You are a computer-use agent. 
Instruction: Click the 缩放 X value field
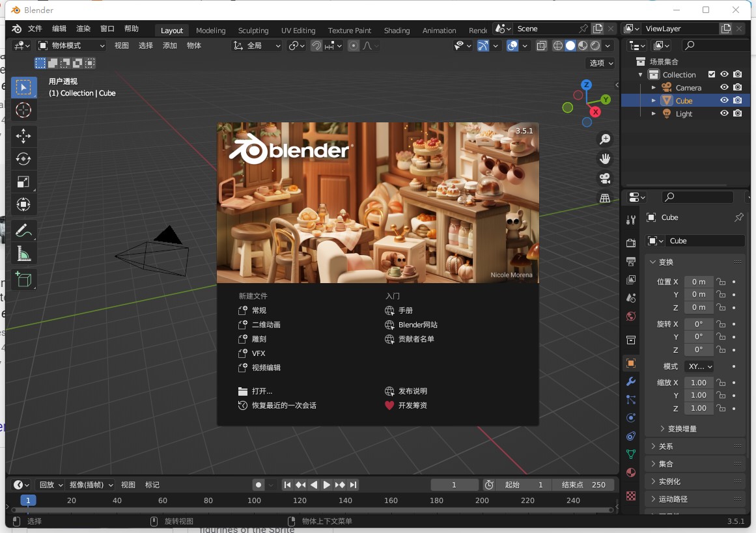699,383
